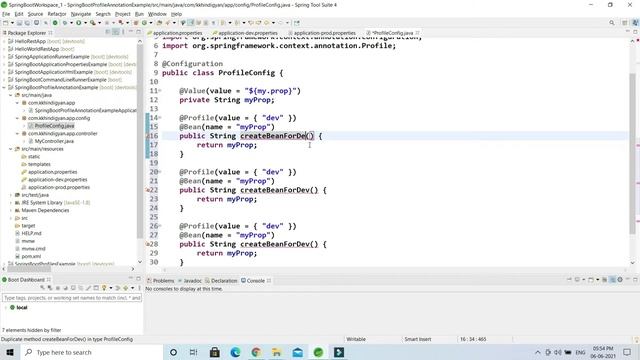
Task: Collapse the src/main/resources folder node
Action: point(11,149)
